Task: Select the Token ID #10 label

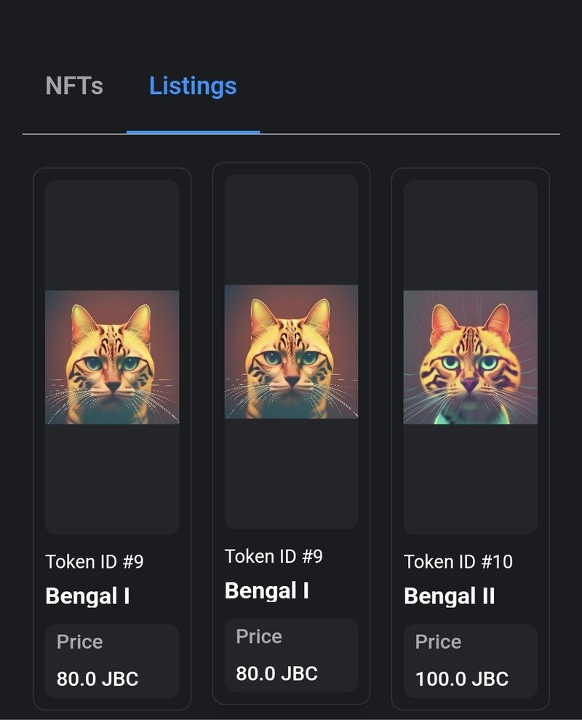Action: click(x=458, y=562)
